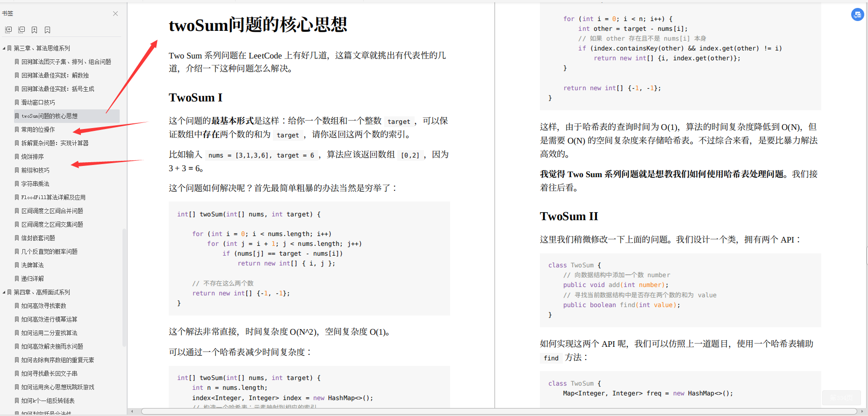
Task: Click the bookmark icon beside 常用的位操作
Action: (17, 129)
